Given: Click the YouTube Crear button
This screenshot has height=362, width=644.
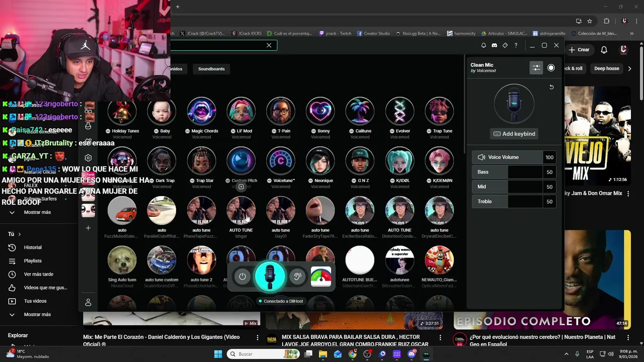Looking at the screenshot, I should pos(579,50).
